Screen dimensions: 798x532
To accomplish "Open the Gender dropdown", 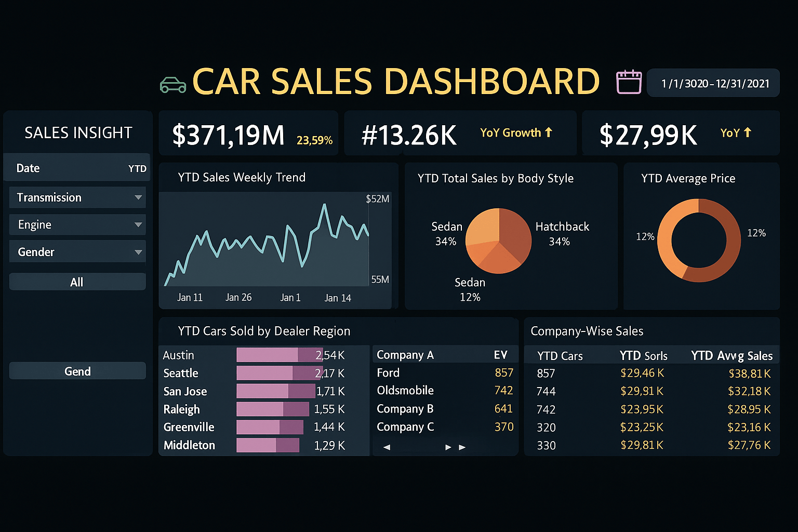I will point(77,251).
